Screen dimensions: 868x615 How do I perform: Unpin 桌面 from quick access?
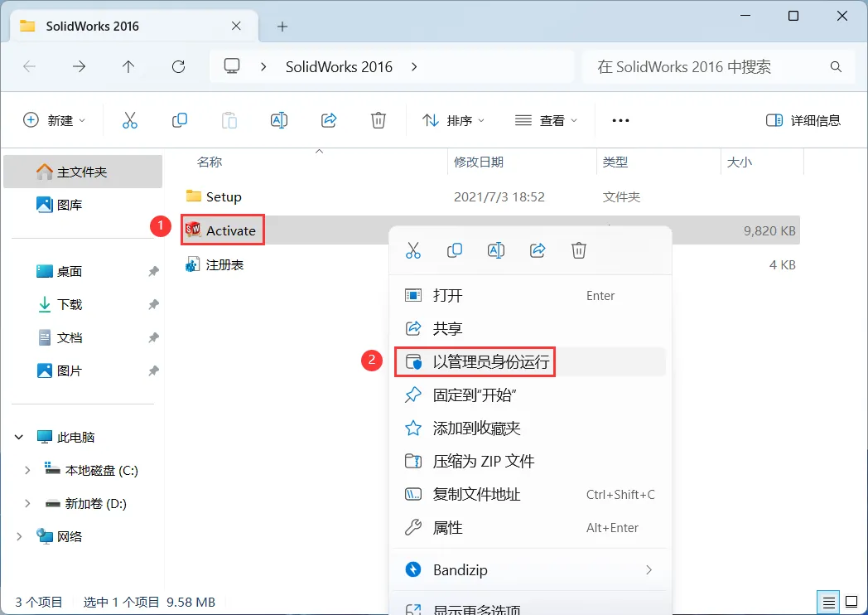click(153, 272)
